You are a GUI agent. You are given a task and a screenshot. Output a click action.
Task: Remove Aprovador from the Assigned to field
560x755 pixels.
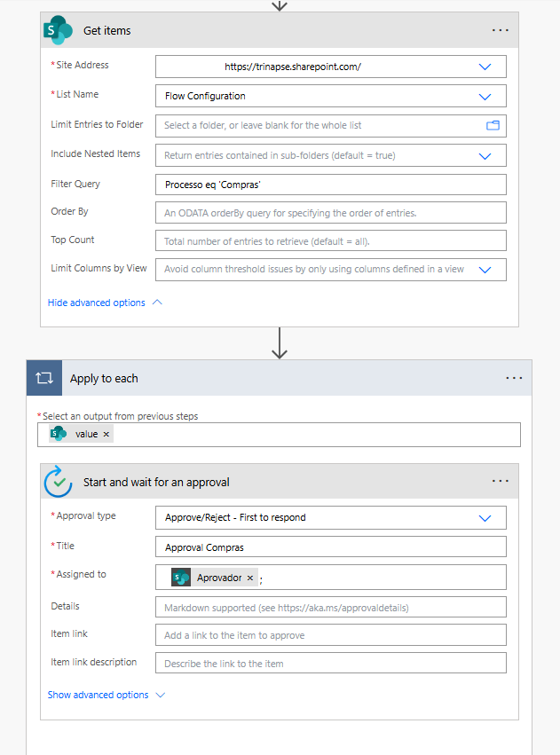pos(250,577)
